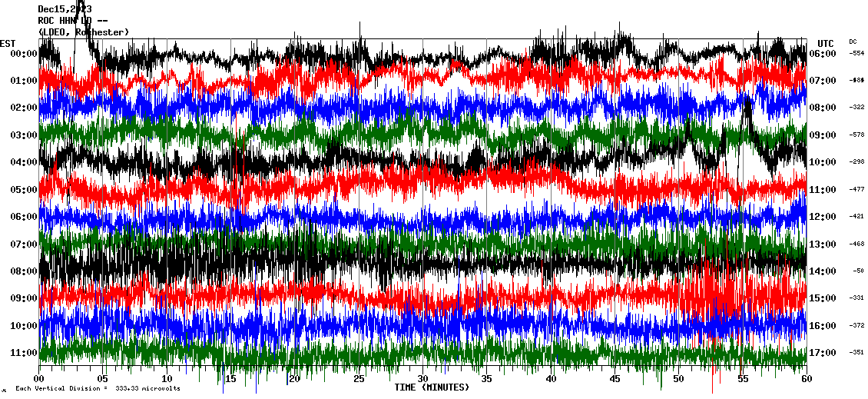Click the (LDEO, Rochester) network label
The width and height of the screenshot is (868, 399).
click(84, 32)
